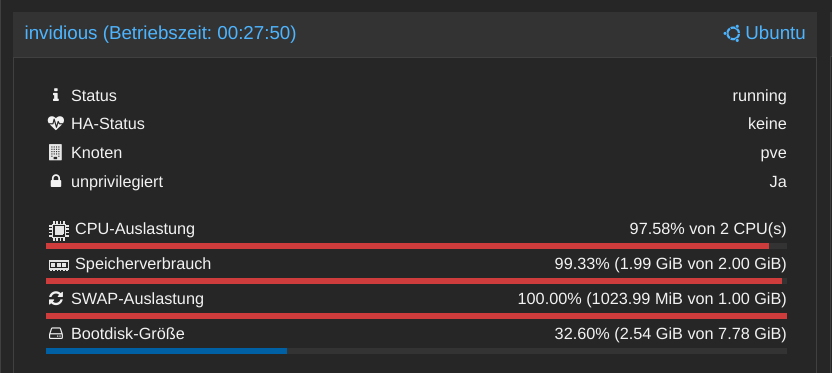Click the unprivilegiert lock icon
The width and height of the screenshot is (832, 373).
click(56, 181)
